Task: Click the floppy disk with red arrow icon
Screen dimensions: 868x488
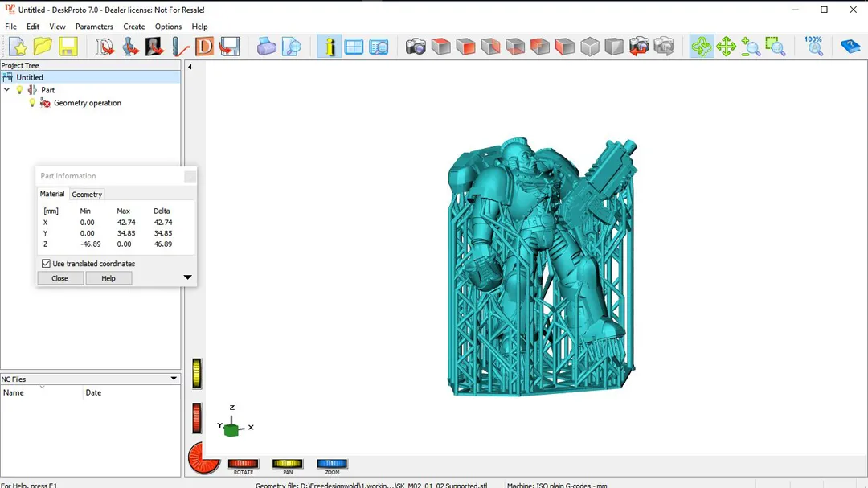Action: 229,47
